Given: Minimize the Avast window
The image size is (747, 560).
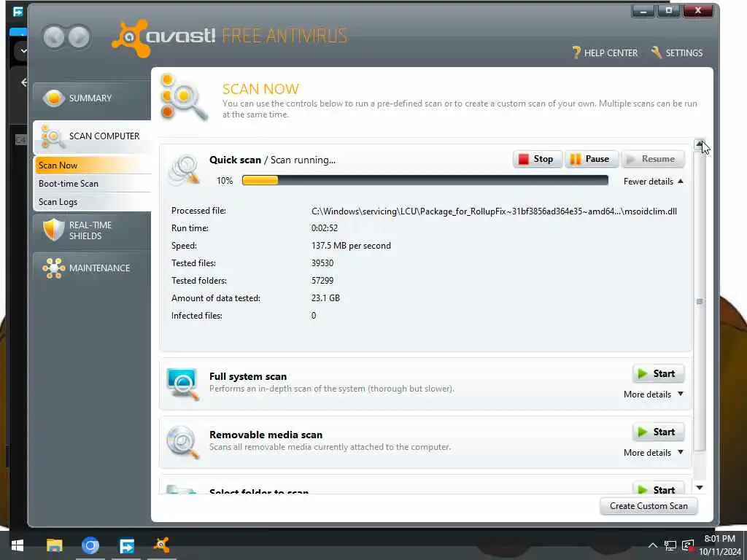Looking at the screenshot, I should [x=643, y=11].
